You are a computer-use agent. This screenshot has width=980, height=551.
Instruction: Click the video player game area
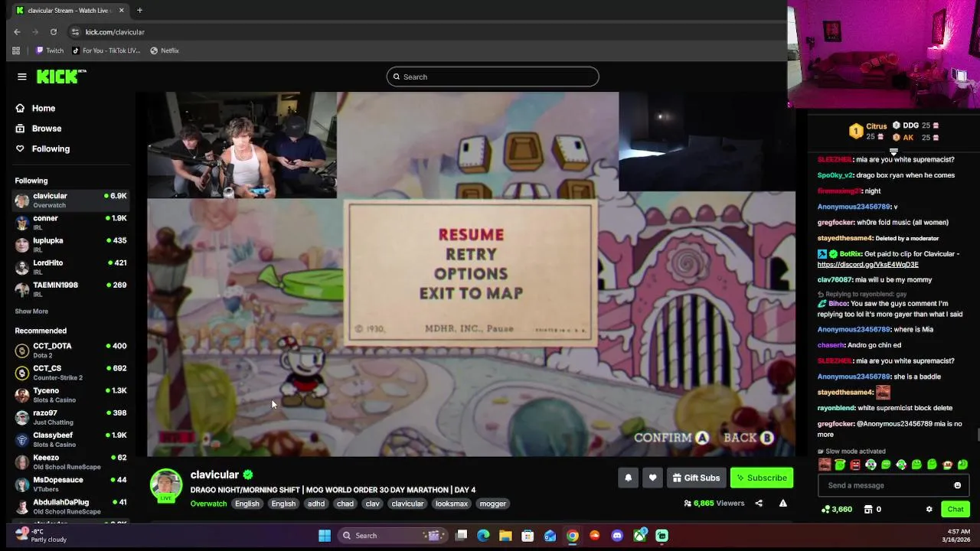point(471,274)
